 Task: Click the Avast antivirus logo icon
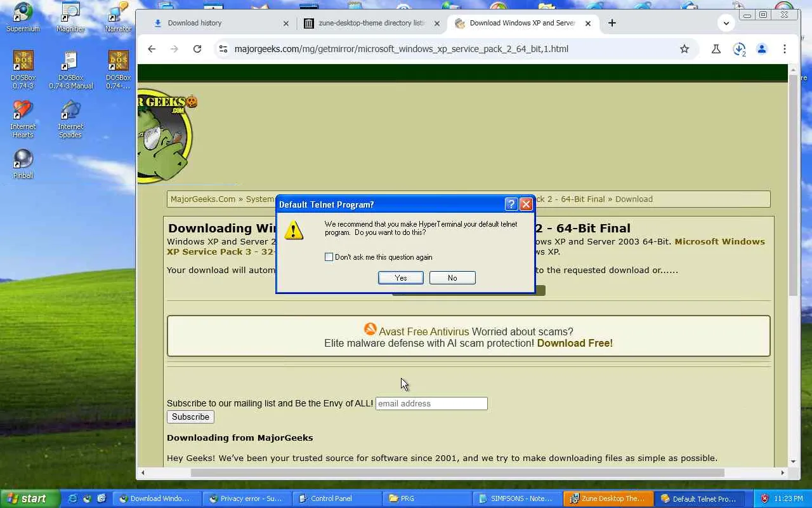point(370,329)
